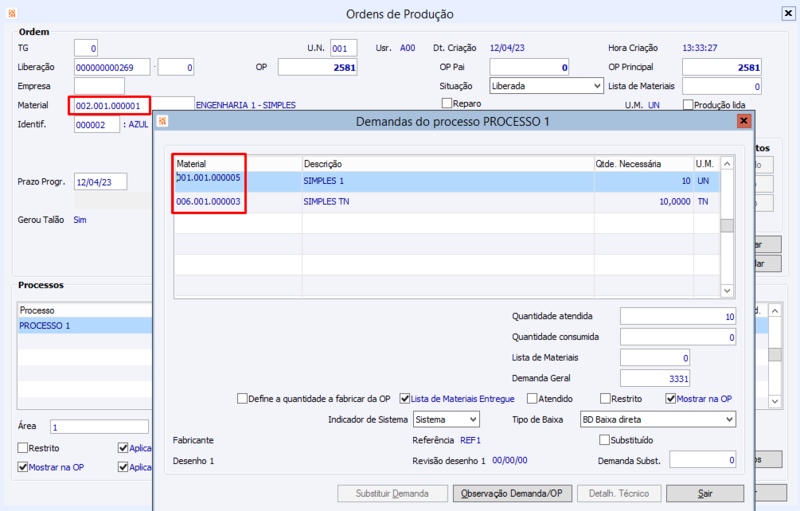Click the Lista de Materiais field in dialog
The height and width of the screenshot is (511, 800).
(655, 357)
